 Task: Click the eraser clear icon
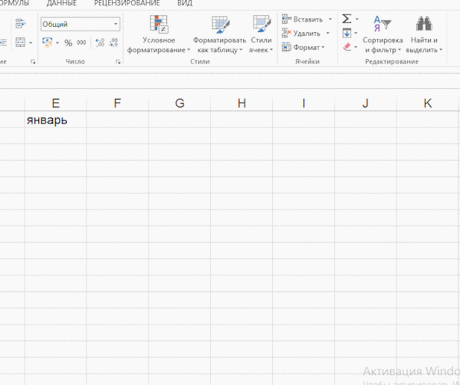click(x=347, y=47)
